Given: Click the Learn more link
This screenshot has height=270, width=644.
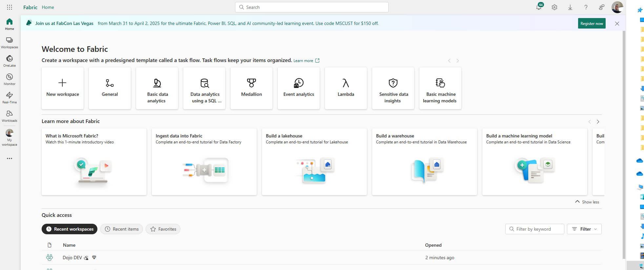Looking at the screenshot, I should tap(306, 61).
